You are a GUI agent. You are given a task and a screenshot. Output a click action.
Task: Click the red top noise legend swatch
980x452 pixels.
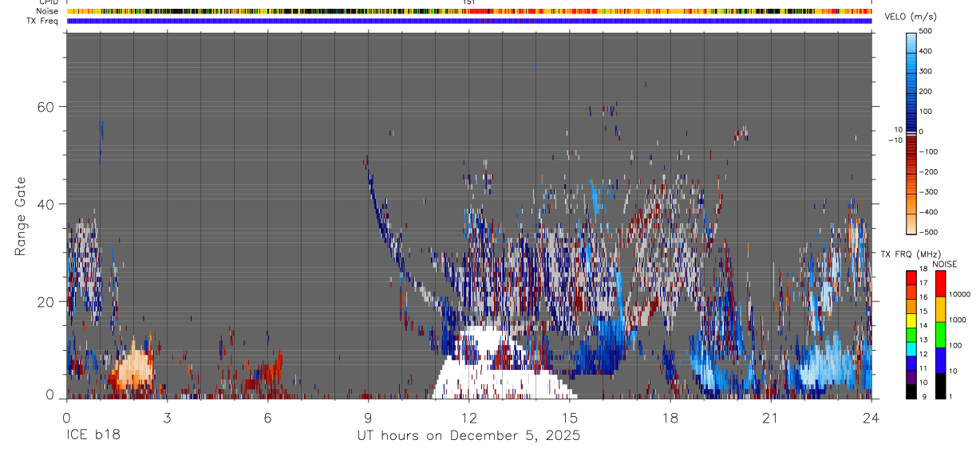941,283
